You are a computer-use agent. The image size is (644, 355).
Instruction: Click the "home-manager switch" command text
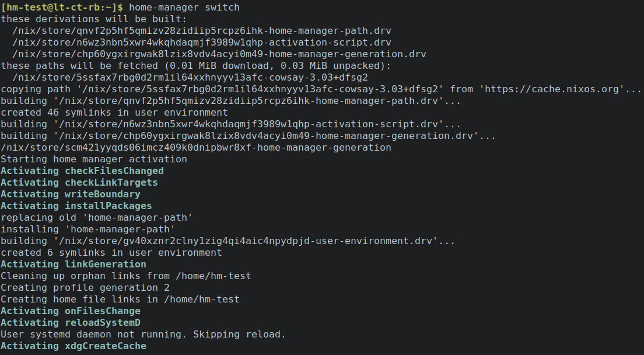pos(184,8)
